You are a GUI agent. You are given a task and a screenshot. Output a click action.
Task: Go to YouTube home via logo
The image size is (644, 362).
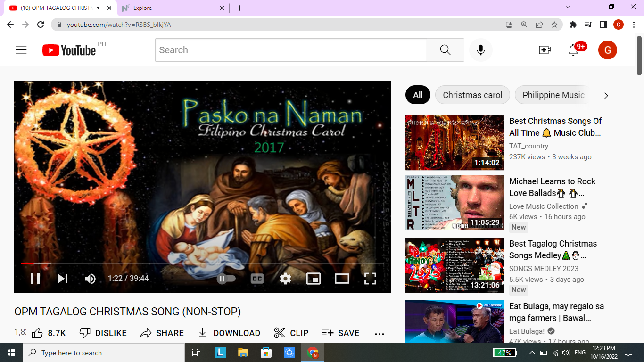point(69,50)
